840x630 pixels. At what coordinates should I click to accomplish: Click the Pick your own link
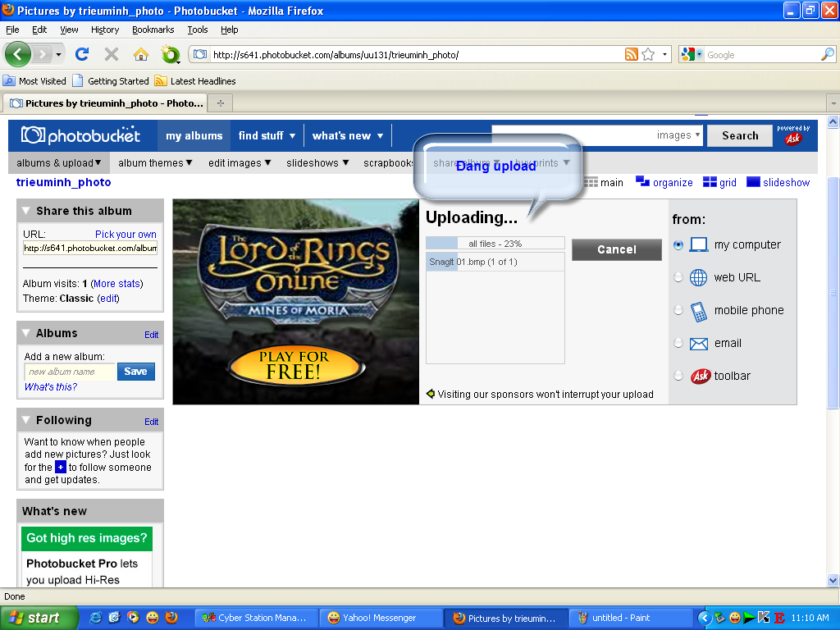click(126, 234)
